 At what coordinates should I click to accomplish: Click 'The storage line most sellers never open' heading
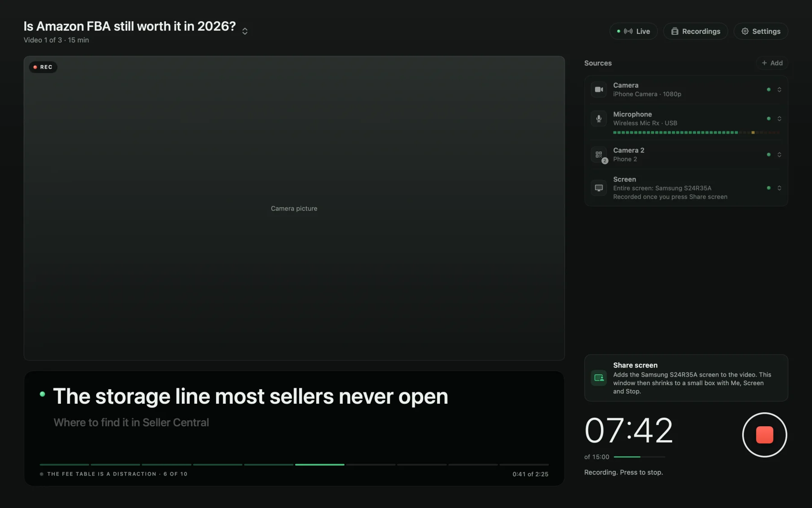click(x=250, y=396)
